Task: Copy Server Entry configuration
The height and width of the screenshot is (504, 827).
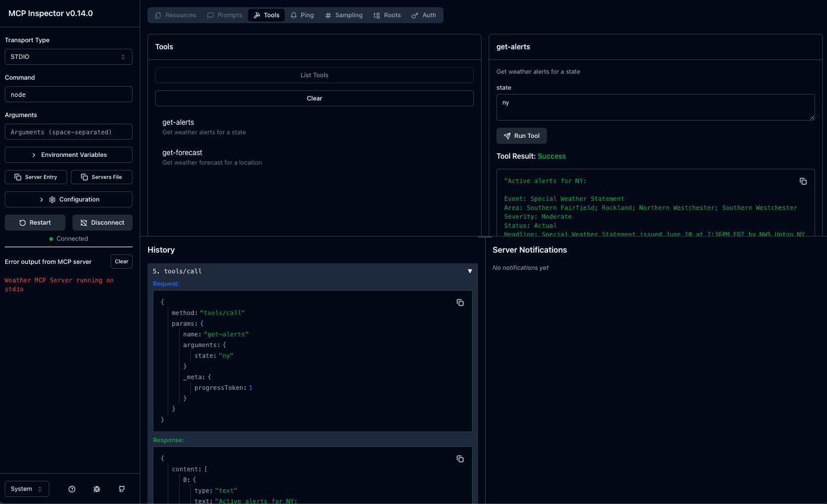Action: [36, 177]
